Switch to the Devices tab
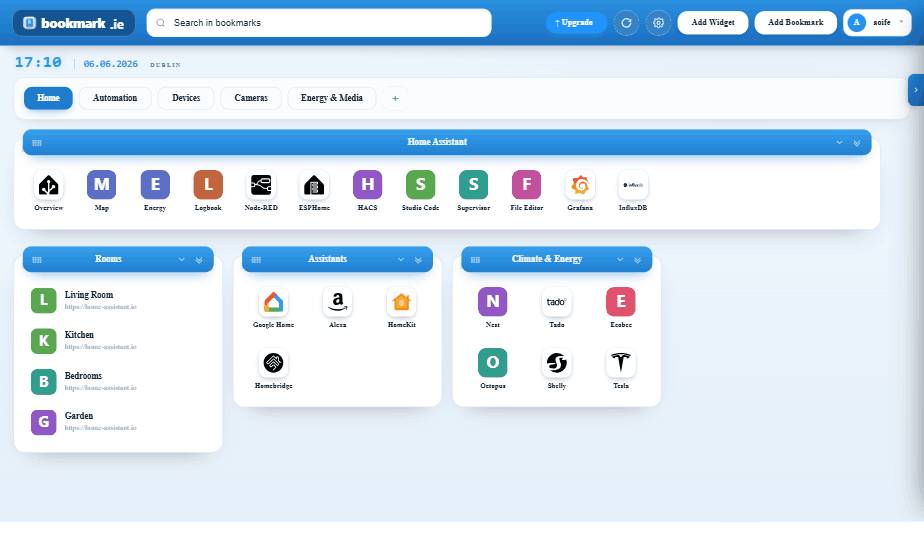The height and width of the screenshot is (540, 924). [186, 98]
